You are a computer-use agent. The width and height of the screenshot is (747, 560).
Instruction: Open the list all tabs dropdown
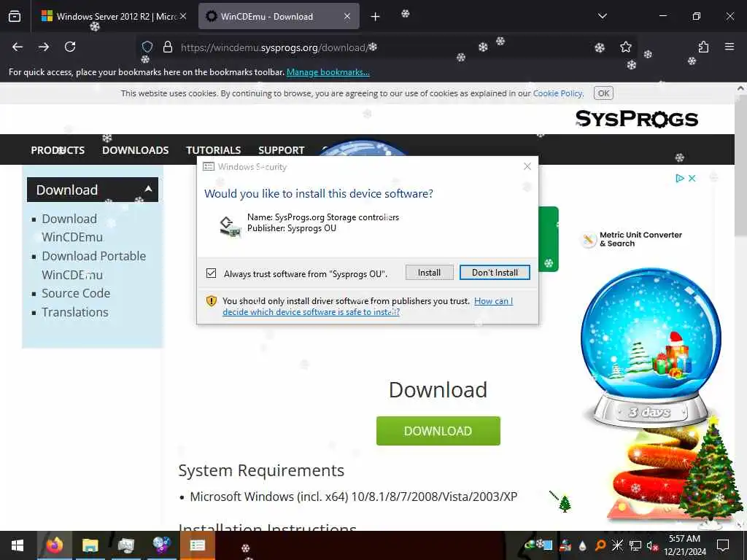click(x=602, y=16)
